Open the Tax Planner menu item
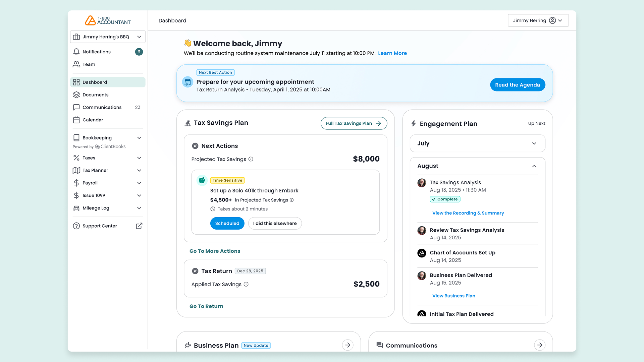This screenshot has width=644, height=362. tap(95, 170)
